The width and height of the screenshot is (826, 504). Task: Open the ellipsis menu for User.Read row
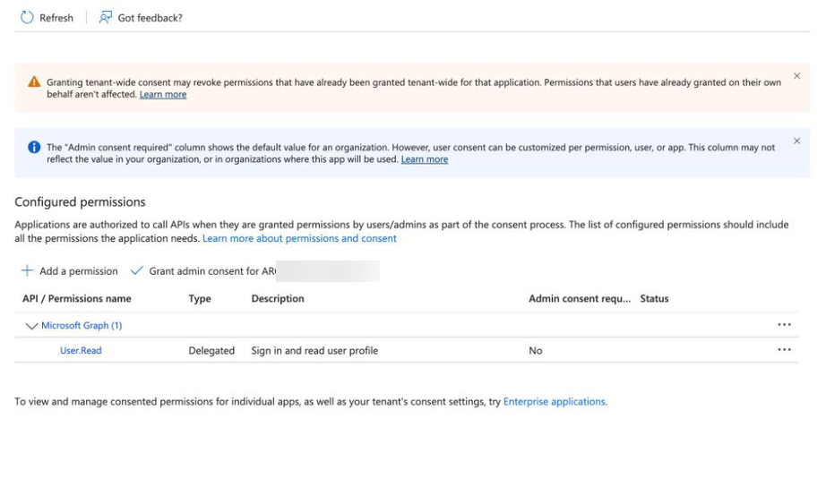click(784, 349)
